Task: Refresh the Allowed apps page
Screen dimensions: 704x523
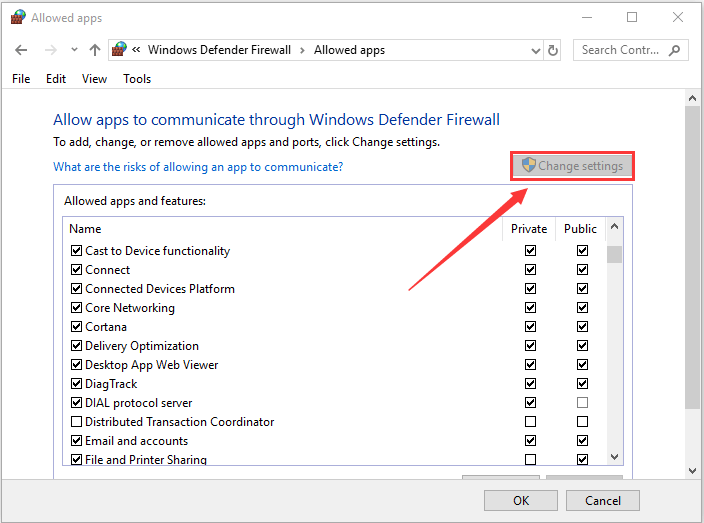Action: 553,50
